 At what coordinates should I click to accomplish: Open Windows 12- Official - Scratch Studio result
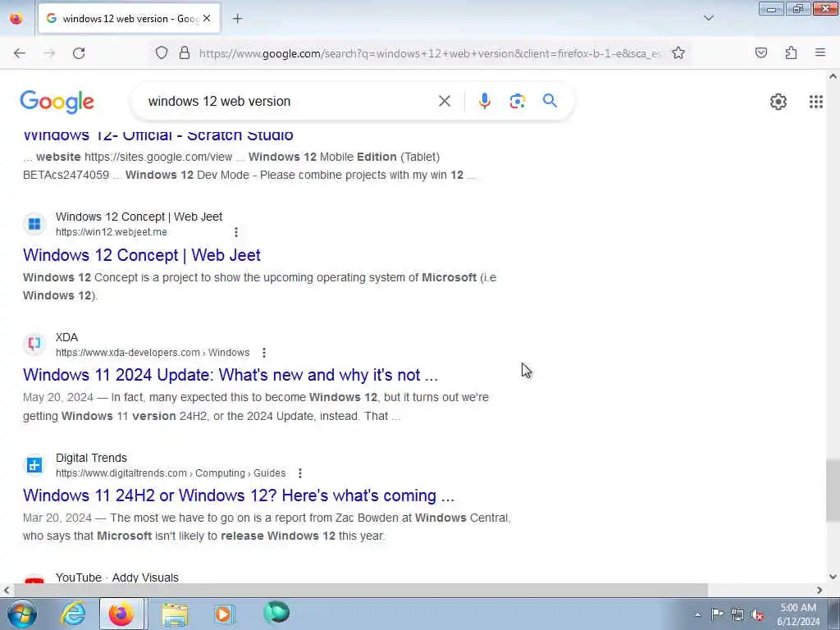tap(158, 135)
